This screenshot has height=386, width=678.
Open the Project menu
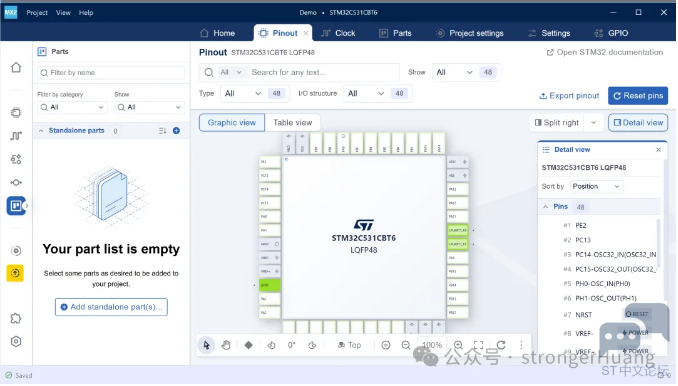point(37,13)
